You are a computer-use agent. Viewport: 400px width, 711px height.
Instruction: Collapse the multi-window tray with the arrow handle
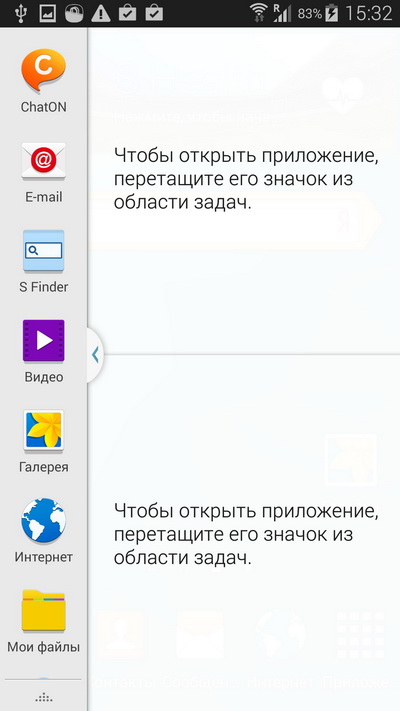[95, 355]
